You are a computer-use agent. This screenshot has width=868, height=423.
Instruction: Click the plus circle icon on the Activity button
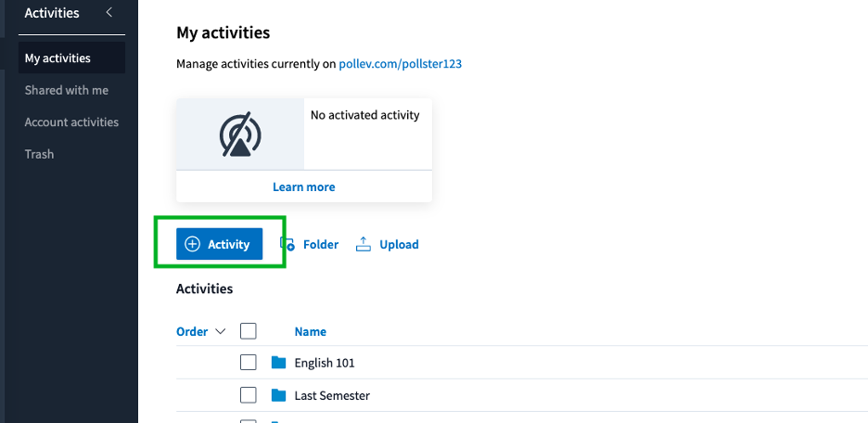tap(192, 244)
